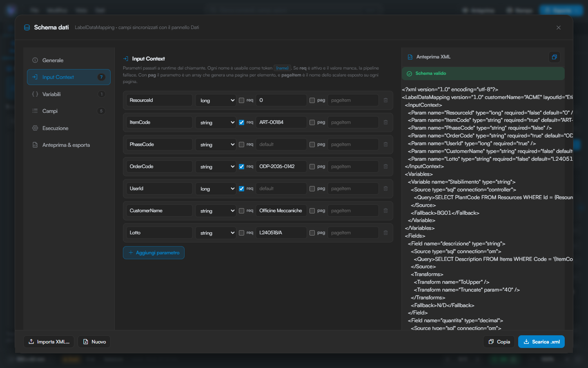This screenshot has height=368, width=588.
Task: Remove the PhaseCode parameter with trash icon
Action: click(x=385, y=144)
